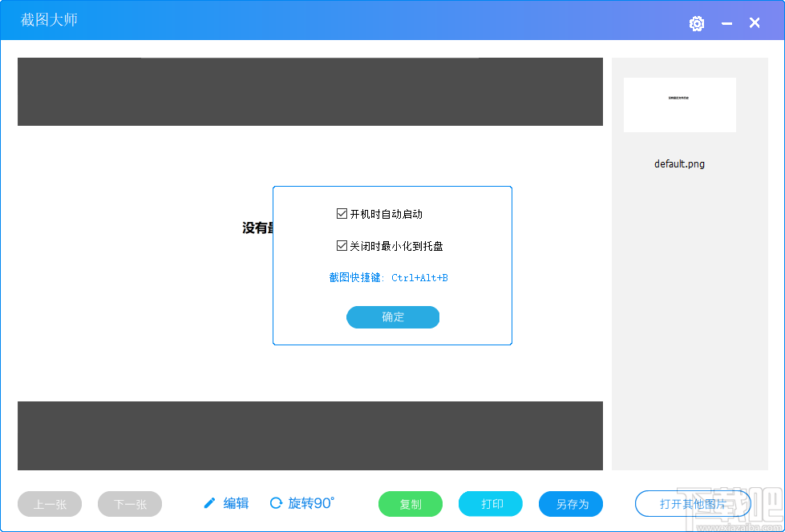Click the 截图快捷键 Ctrl+Alt+B shortcut text
Viewport: 785px width, 532px height.
[x=392, y=277]
